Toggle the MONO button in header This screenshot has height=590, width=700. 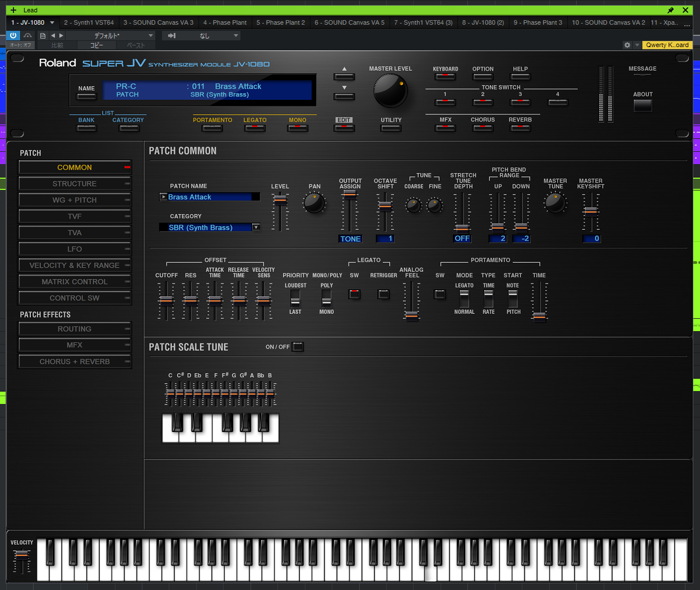point(298,128)
